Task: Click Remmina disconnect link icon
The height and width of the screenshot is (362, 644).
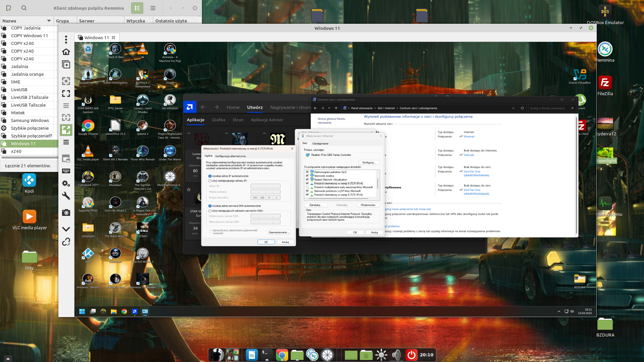Action: point(66,242)
